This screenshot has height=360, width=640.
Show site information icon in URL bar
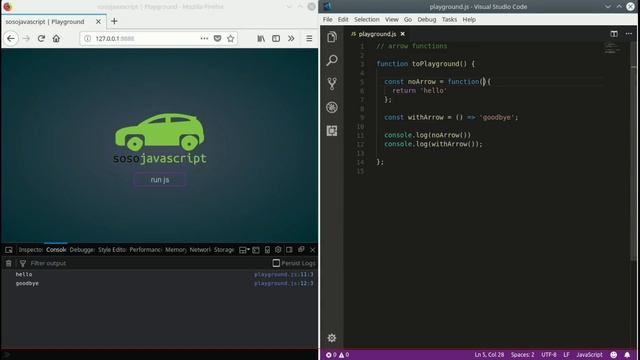pos(87,38)
